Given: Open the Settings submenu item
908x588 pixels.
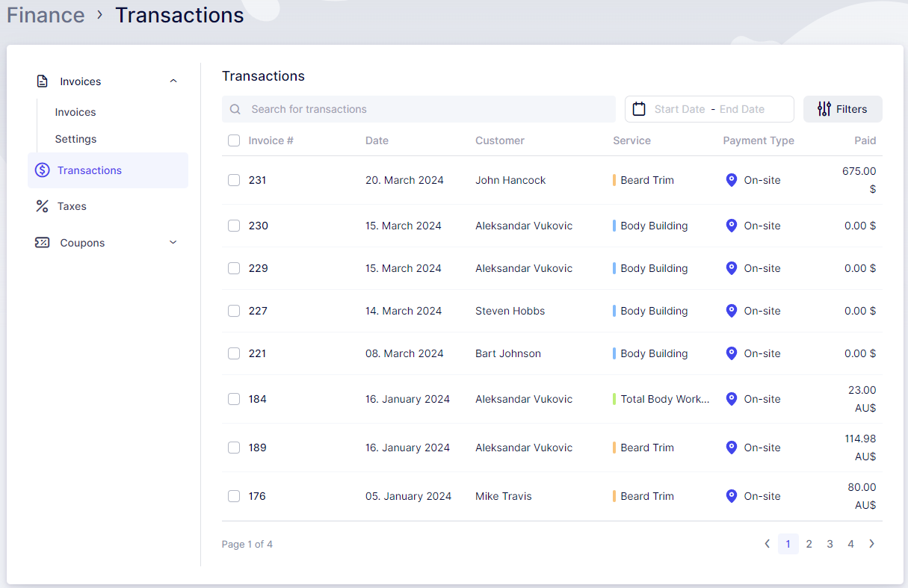Looking at the screenshot, I should (75, 139).
